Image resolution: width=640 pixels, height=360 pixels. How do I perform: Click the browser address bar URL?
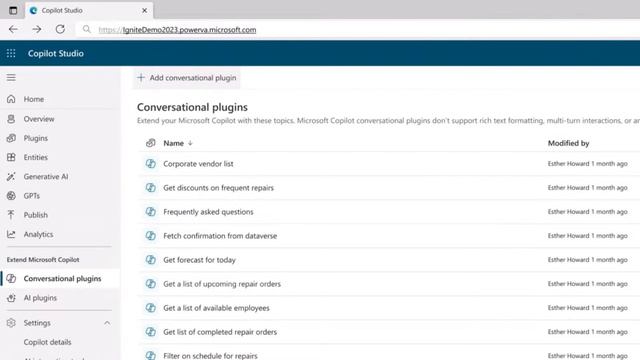(x=177, y=30)
